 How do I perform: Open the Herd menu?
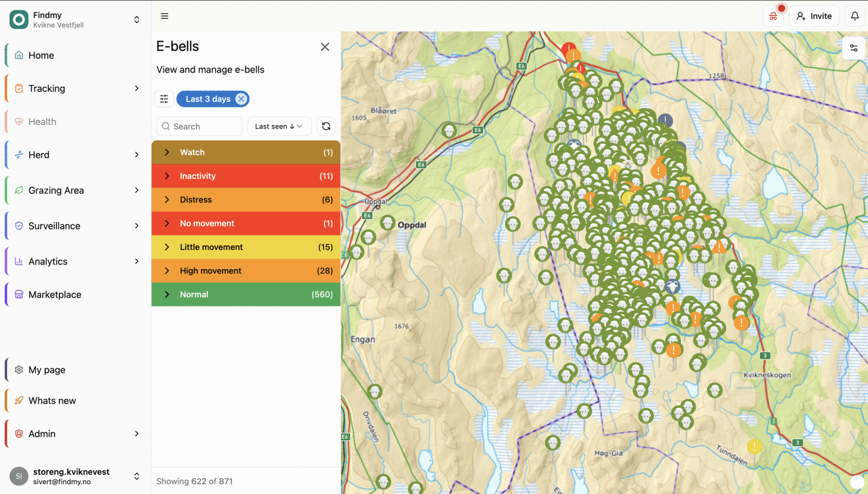(x=75, y=155)
